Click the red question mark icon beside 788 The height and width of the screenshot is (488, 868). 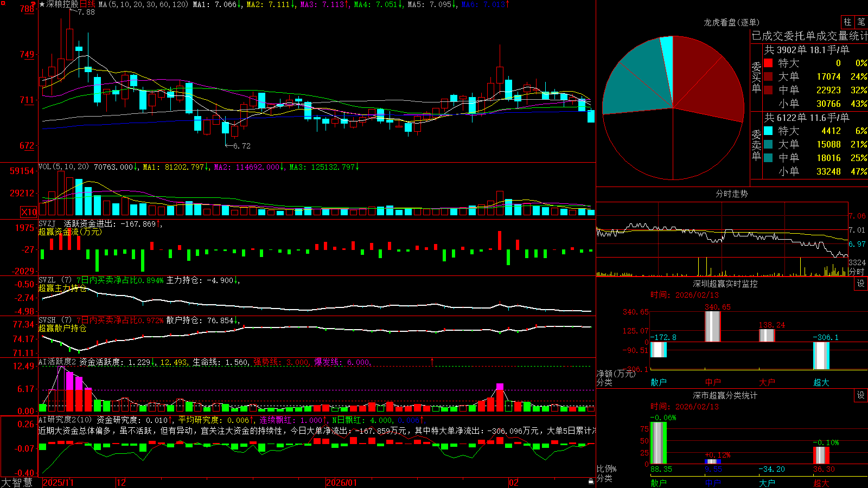point(34,4)
